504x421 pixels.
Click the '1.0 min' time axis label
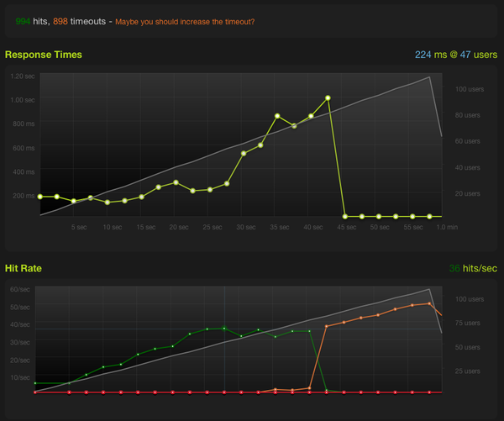(447, 227)
